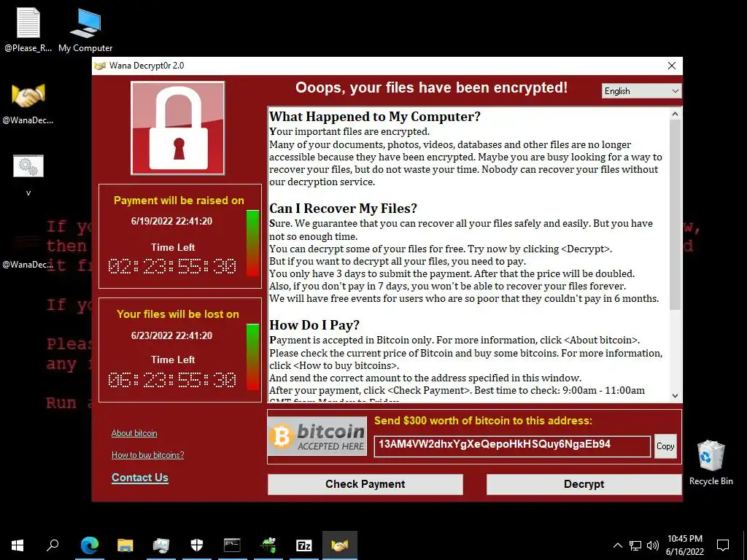Click the large padlock image

click(x=178, y=128)
